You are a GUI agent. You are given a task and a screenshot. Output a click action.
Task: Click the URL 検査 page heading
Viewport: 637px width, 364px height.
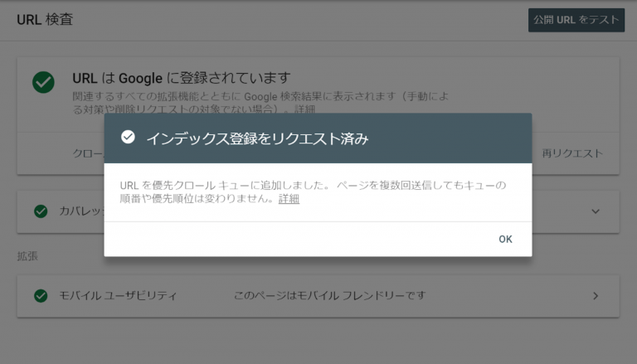45,20
